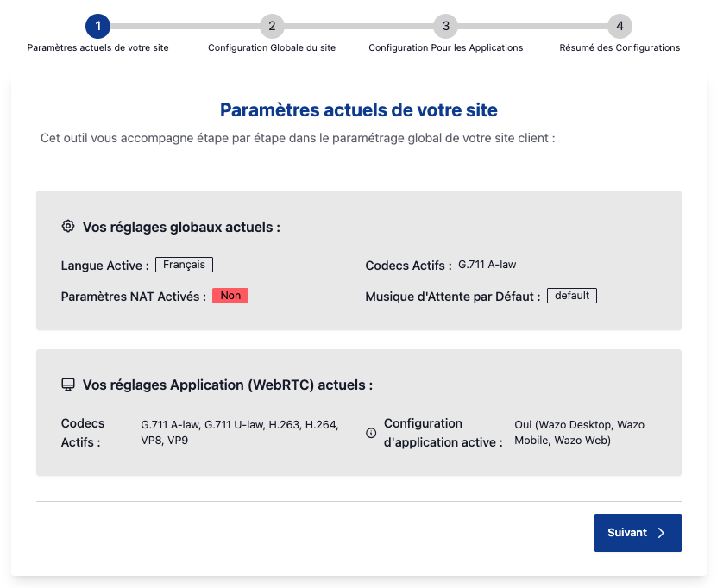This screenshot has width=717, height=588.
Task: Open step 4 circle in stepper
Action: (x=620, y=26)
